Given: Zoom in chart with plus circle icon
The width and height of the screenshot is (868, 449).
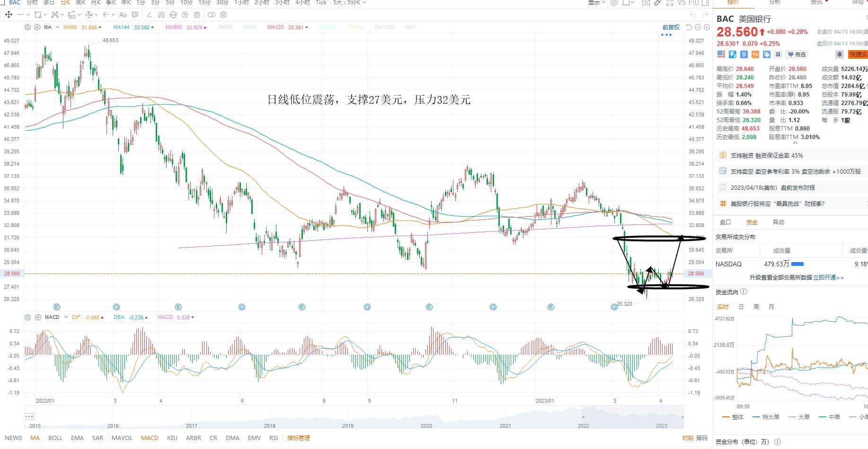Looking at the screenshot, I should coord(707,27).
